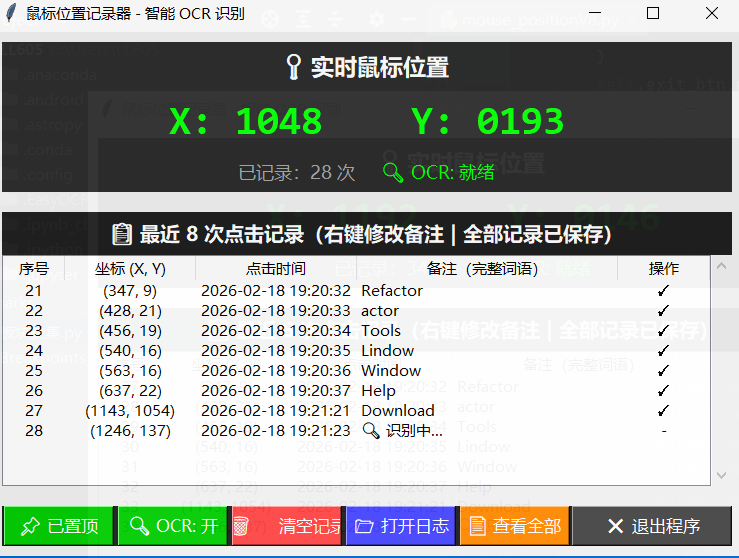Click the trash can icon for clearing records
Image resolution: width=739 pixels, height=558 pixels.
coord(241,526)
